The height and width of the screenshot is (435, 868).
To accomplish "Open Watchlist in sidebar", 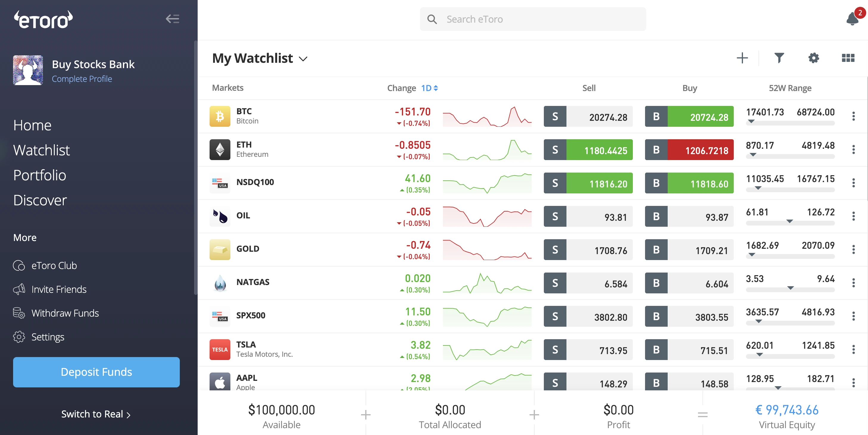I will (41, 150).
